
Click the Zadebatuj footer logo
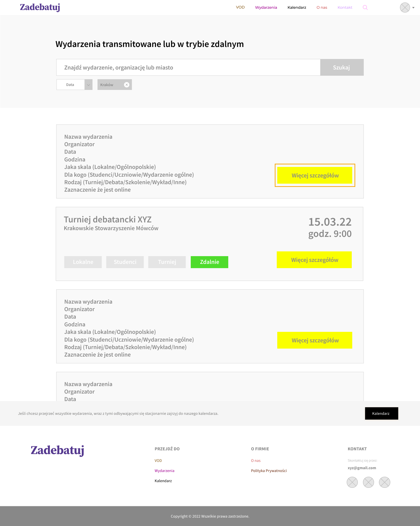tap(57, 450)
